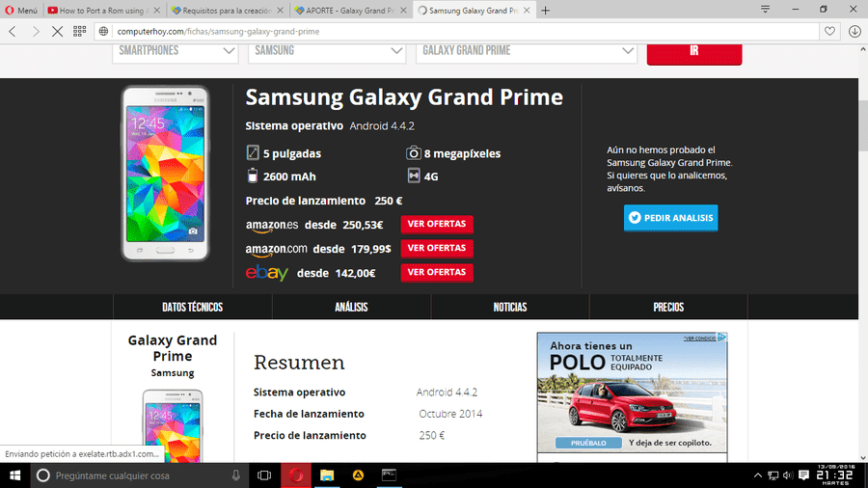Screen dimensions: 868x488
Task: Click the ebay logo
Action: (267, 272)
